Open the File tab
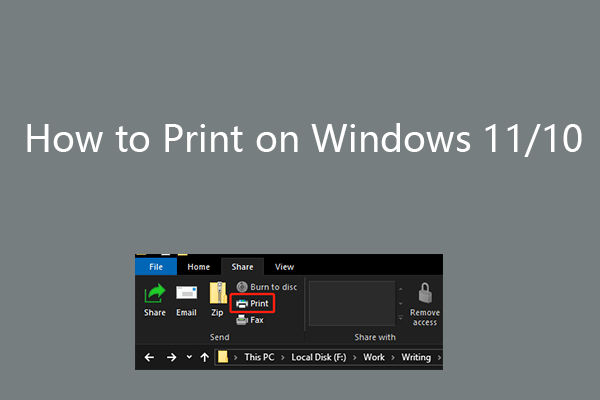 (x=156, y=266)
